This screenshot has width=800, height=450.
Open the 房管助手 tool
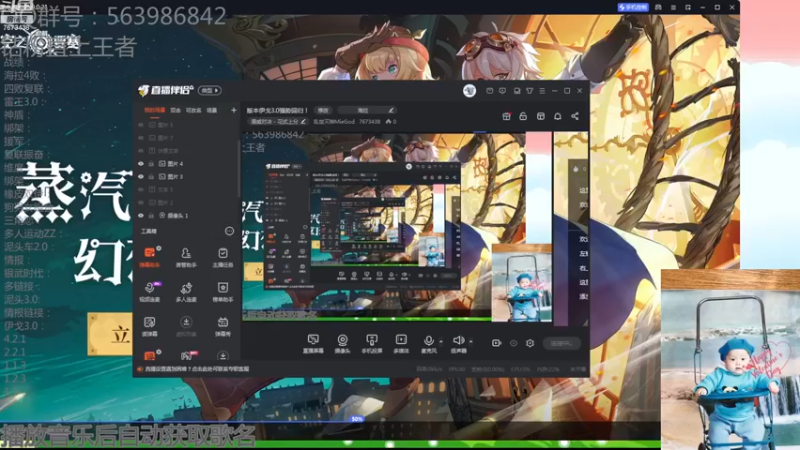tap(186, 257)
